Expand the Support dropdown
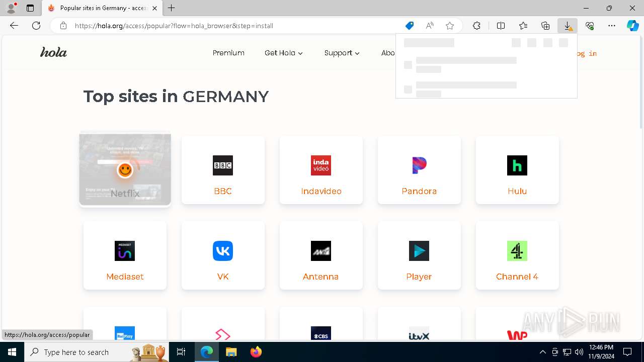 (342, 53)
